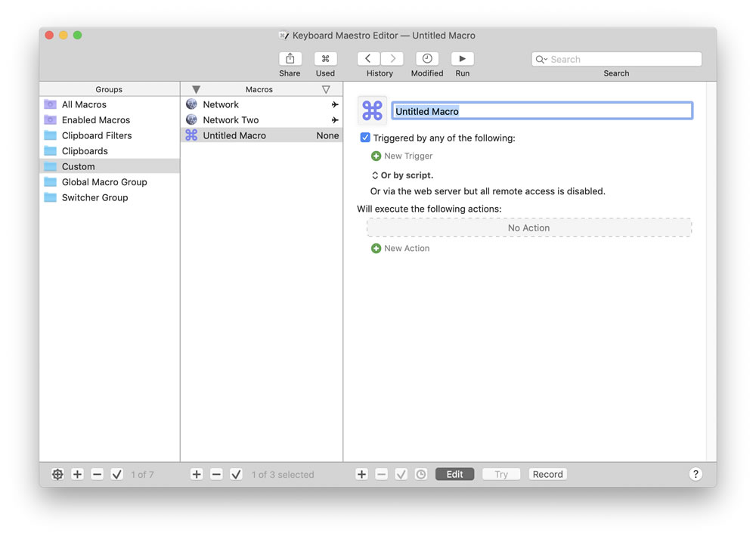756x539 pixels.
Task: Toggle enable for selected action
Action: [x=401, y=475]
